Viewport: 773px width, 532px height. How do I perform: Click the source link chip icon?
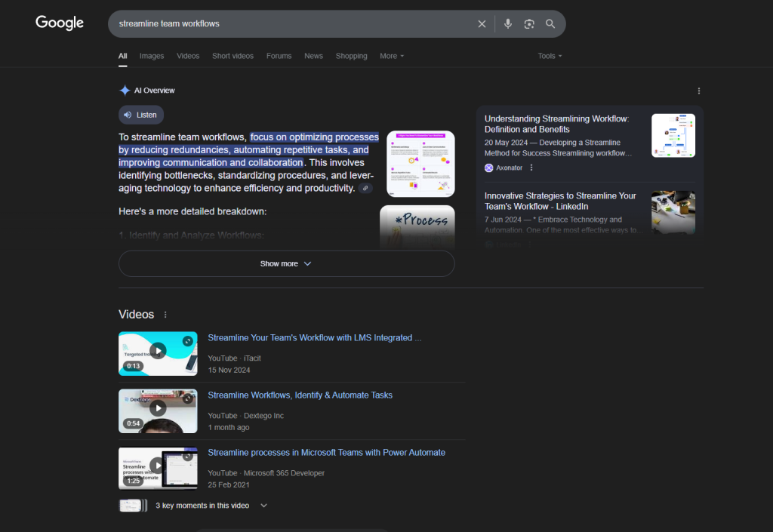point(365,188)
